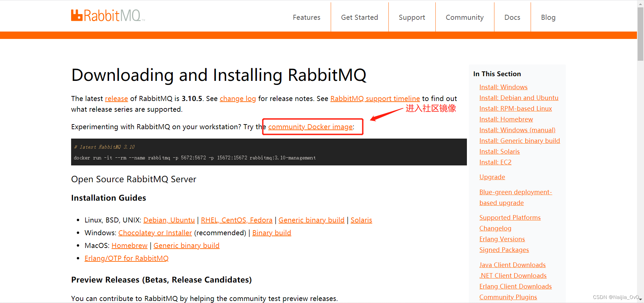Go to Install: Windows in sidebar
This screenshot has height=303, width=644.
(x=503, y=87)
